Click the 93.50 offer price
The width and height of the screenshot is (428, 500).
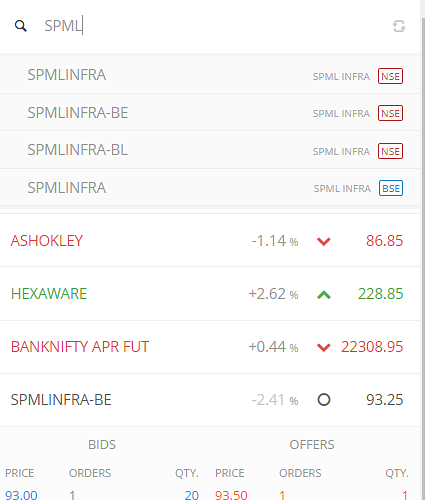[x=231, y=495]
